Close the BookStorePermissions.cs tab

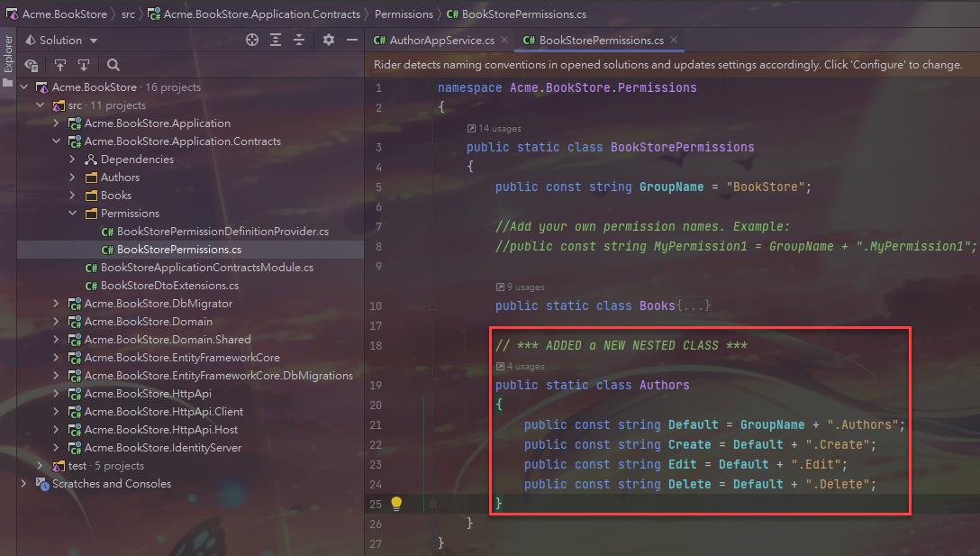pyautogui.click(x=674, y=41)
